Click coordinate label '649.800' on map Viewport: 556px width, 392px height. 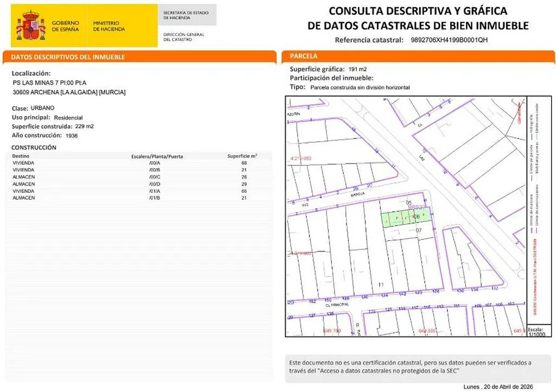pyautogui.click(x=428, y=331)
